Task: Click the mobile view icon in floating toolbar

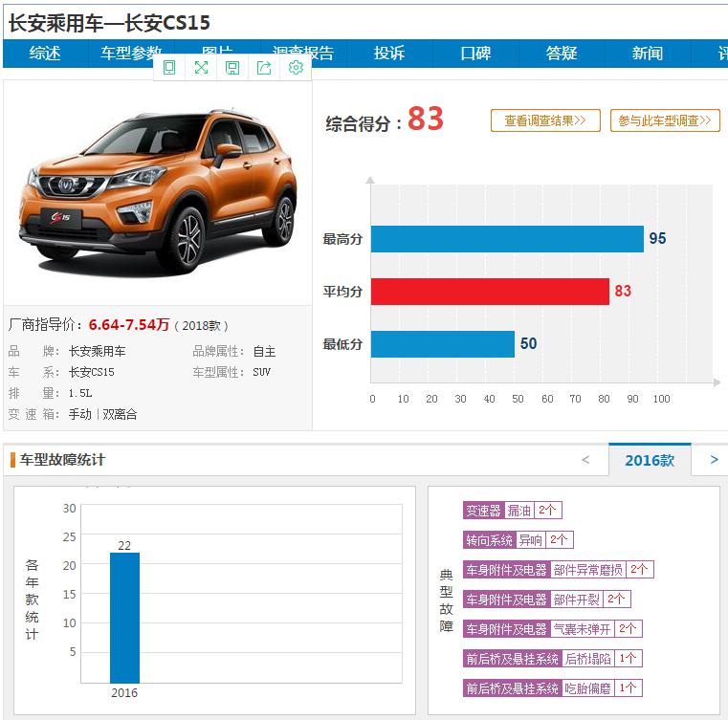Action: coord(169,68)
